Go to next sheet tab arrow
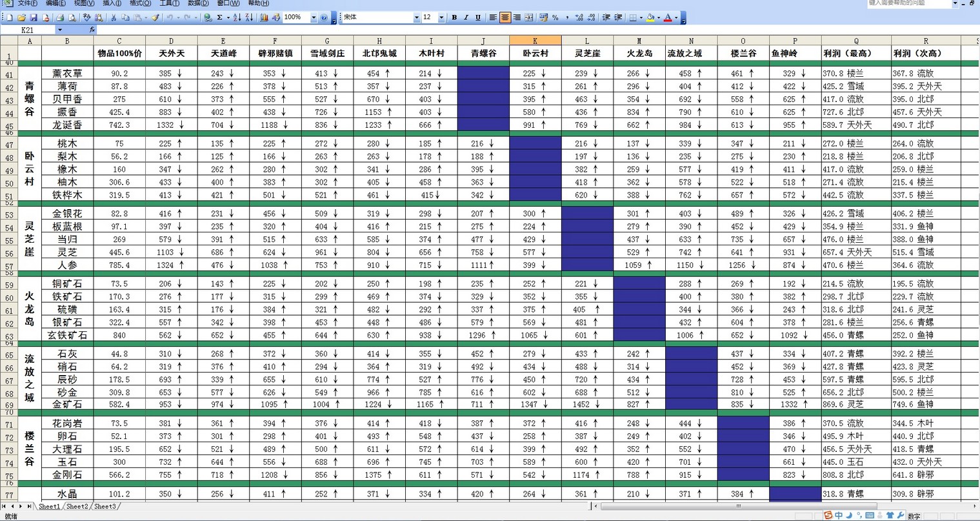 click(21, 507)
